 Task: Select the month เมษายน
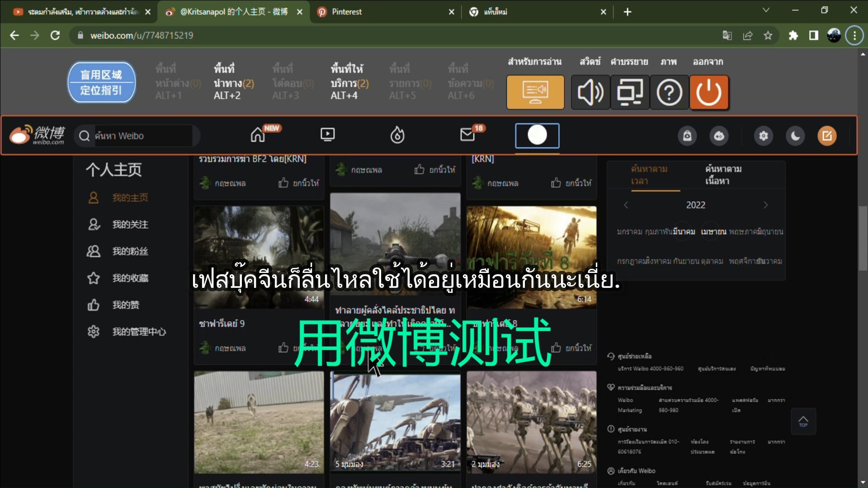(x=713, y=231)
